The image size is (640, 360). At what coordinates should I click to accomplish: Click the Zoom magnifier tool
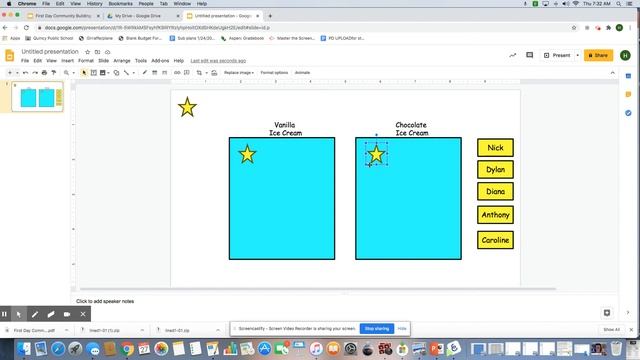[66, 73]
